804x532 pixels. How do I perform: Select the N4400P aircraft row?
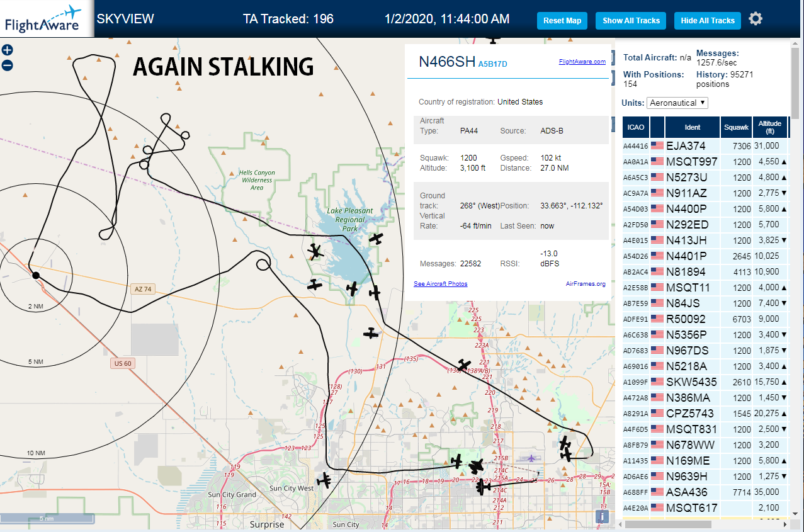[706, 208]
